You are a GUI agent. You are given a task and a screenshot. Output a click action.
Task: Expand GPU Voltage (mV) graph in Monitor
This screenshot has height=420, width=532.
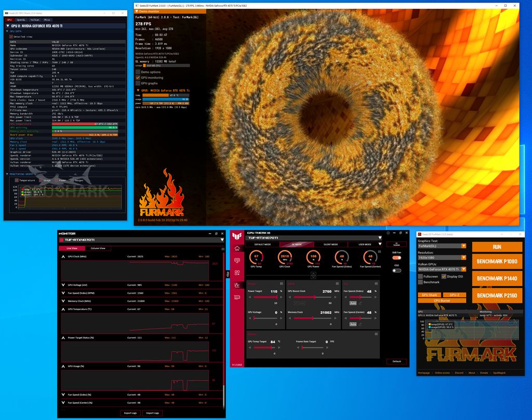[63, 285]
